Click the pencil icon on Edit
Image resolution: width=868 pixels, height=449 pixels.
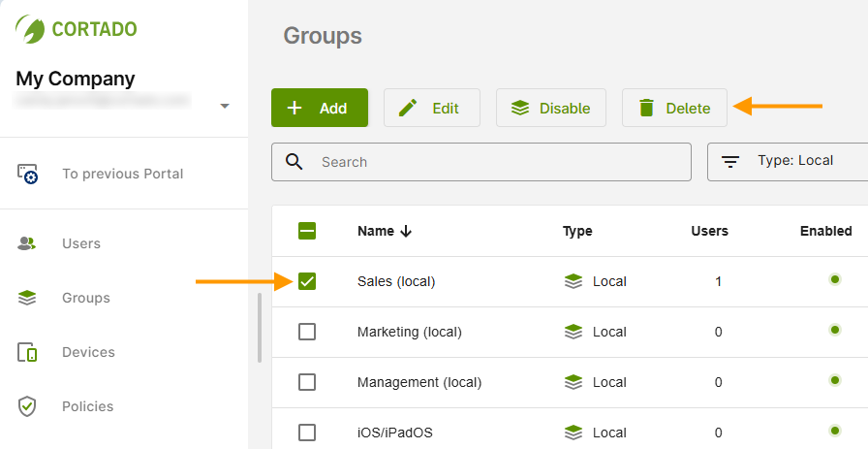pyautogui.click(x=408, y=108)
